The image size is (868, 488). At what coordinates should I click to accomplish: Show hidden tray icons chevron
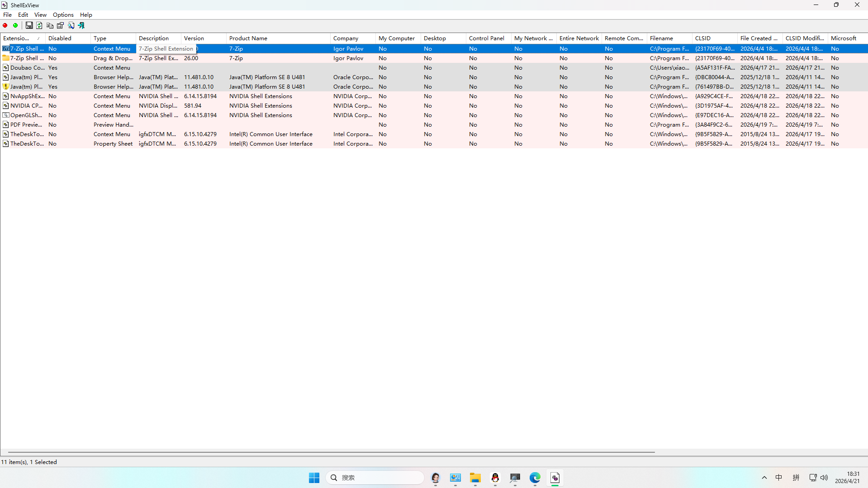pyautogui.click(x=764, y=478)
